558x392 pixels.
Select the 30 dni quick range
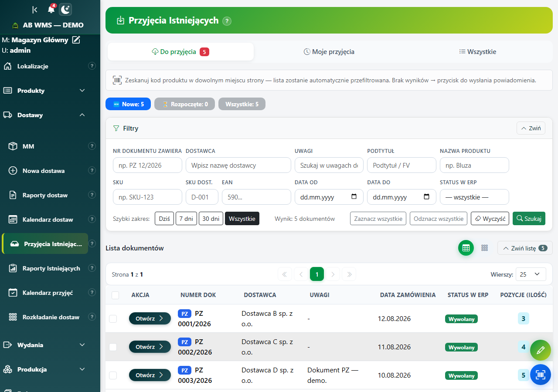point(211,219)
